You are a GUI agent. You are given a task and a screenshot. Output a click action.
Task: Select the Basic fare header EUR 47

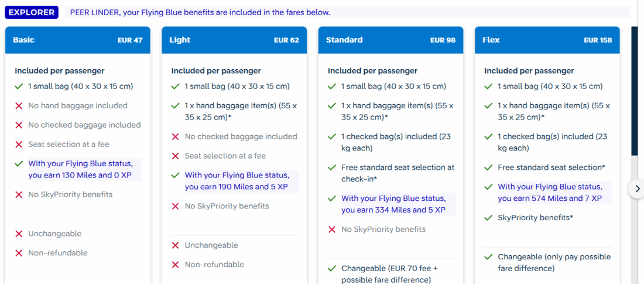tap(78, 40)
